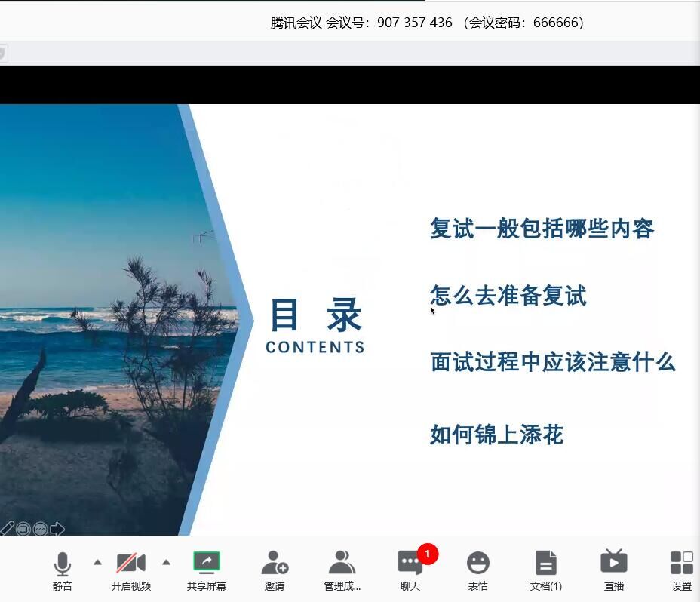Screen dimensions: 700x602
Task: Open the video options arrow beside 开启视频
Action: (166, 562)
